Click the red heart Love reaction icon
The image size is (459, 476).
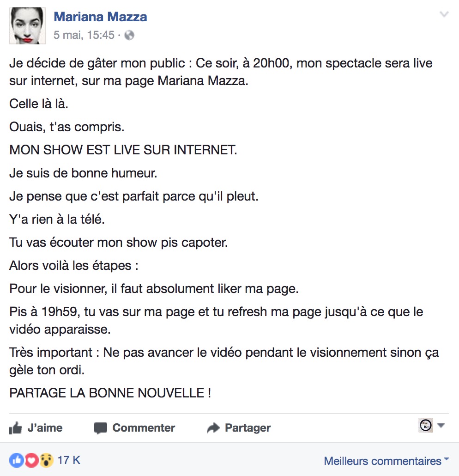31,460
